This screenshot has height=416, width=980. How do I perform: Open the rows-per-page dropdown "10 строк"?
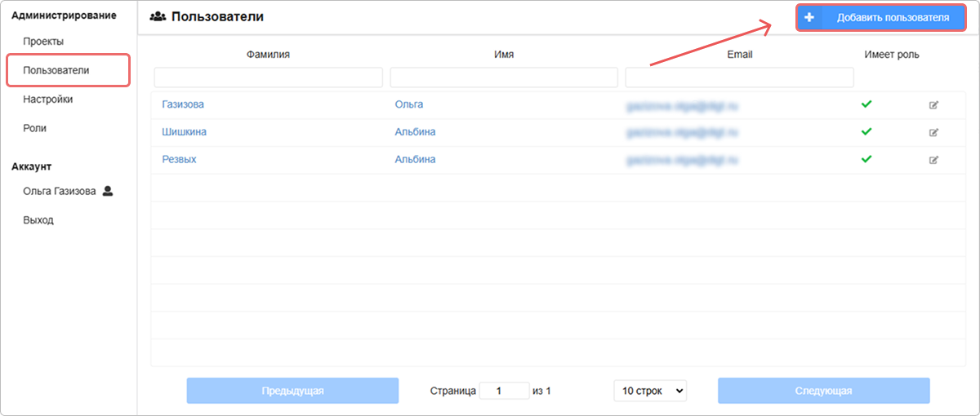point(650,391)
